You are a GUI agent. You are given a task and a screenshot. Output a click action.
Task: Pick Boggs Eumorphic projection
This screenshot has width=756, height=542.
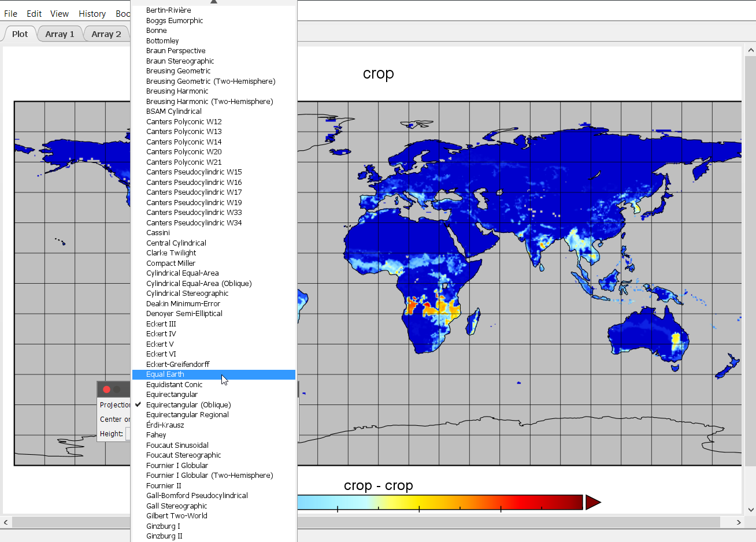tap(214, 21)
